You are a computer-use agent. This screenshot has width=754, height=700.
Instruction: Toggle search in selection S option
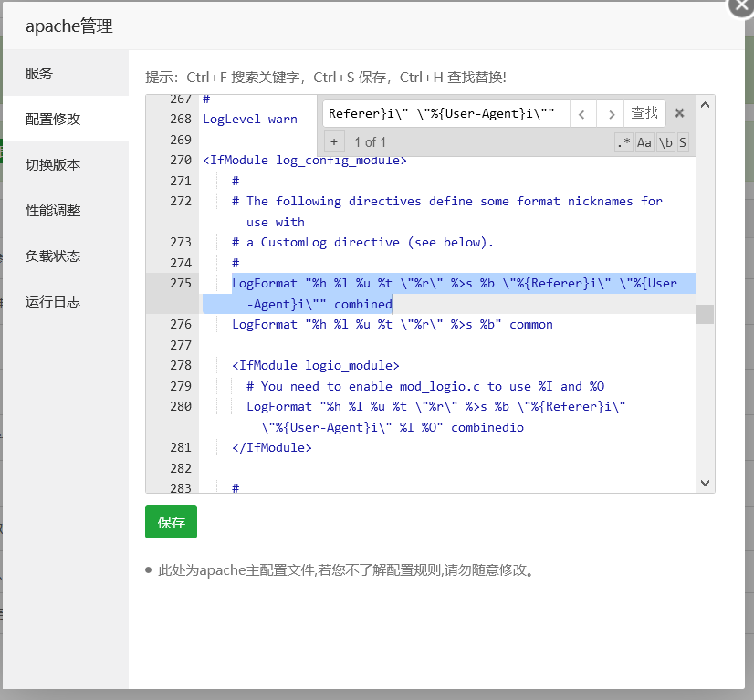pos(683,142)
